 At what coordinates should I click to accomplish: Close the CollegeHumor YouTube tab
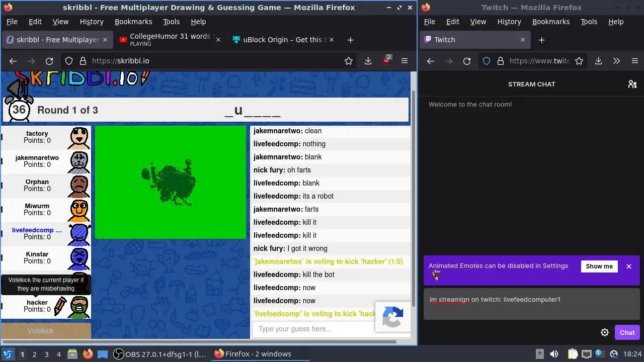click(x=218, y=40)
